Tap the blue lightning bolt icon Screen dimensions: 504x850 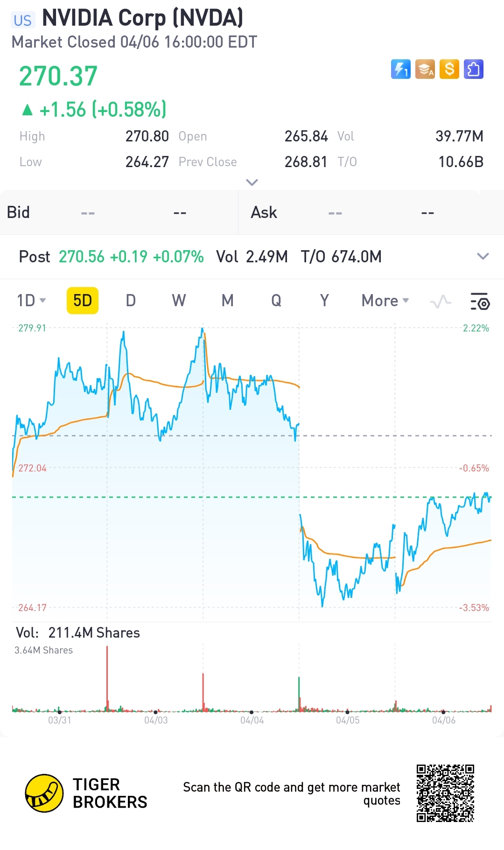400,70
